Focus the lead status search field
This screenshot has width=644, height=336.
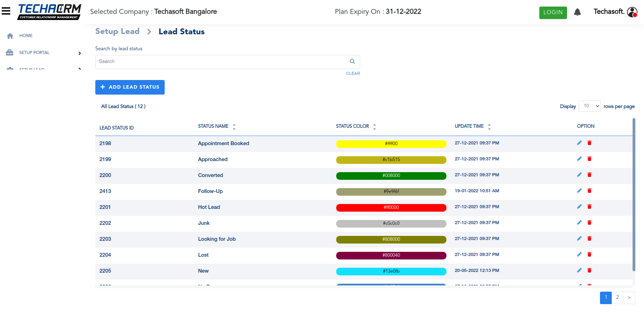(x=227, y=62)
